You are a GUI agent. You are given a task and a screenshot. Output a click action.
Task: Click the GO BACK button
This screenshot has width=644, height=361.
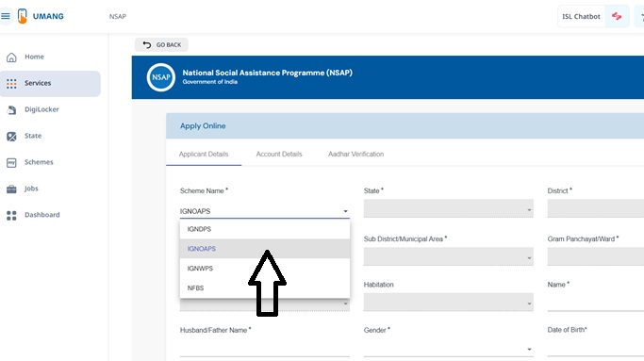(x=161, y=44)
